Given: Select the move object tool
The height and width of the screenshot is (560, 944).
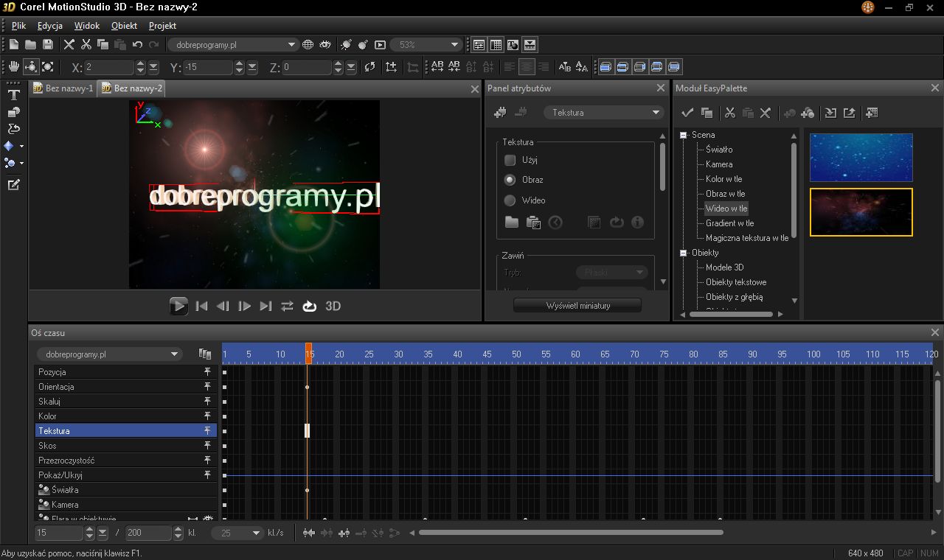Looking at the screenshot, I should point(31,67).
